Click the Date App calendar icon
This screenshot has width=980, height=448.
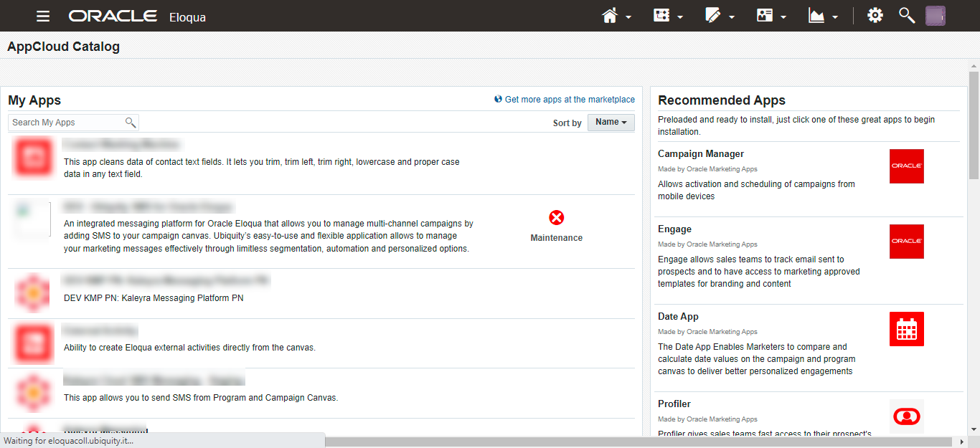pos(907,329)
